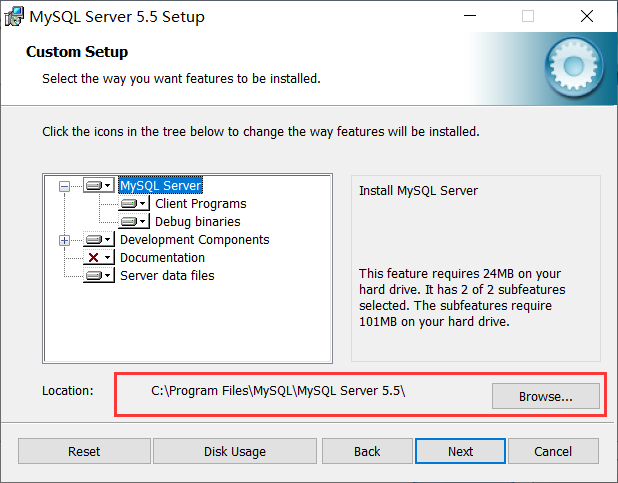Click the Custom Setup heading
The height and width of the screenshot is (483, 618).
(77, 52)
